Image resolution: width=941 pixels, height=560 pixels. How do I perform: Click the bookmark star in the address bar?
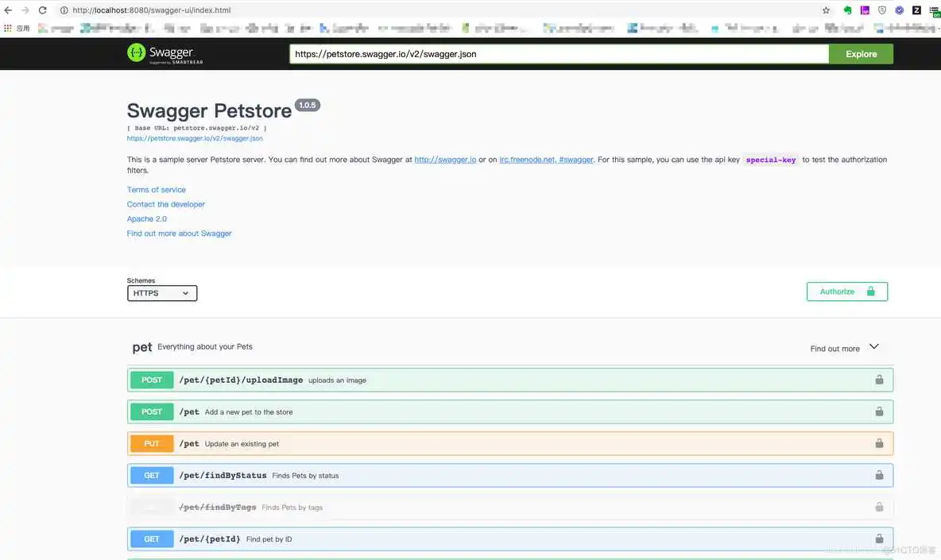[x=825, y=10]
